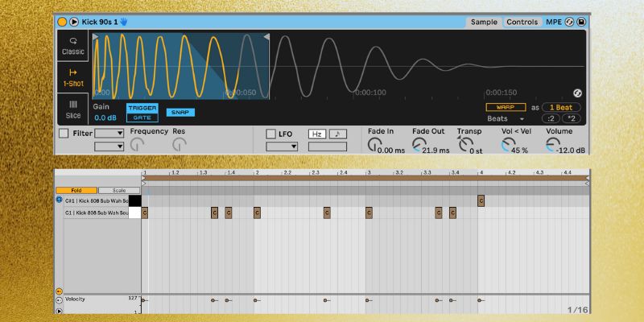
Task: Select the C1 note at bar 1 start
Action: pyautogui.click(x=145, y=213)
